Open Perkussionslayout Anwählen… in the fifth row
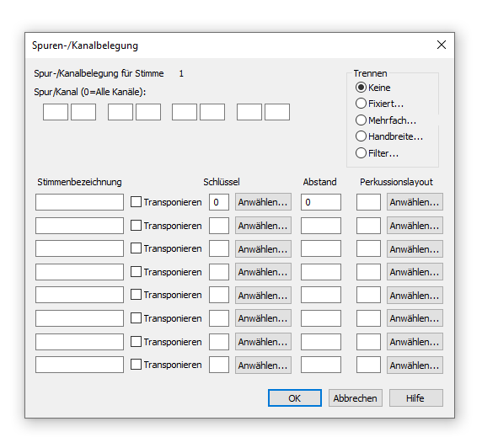This screenshot has width=482, height=448. coord(415,295)
